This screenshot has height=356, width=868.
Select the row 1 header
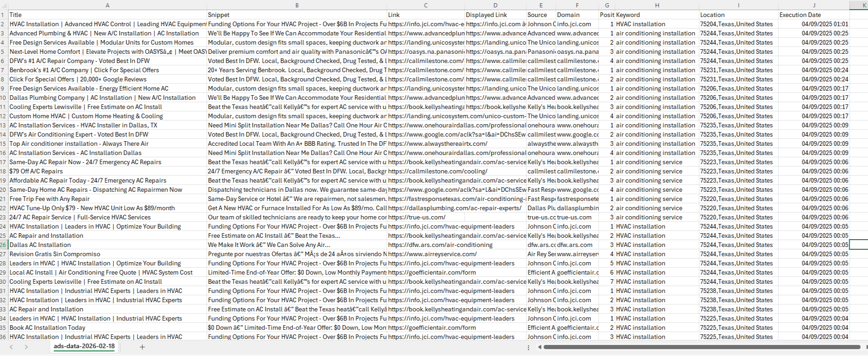click(3, 15)
